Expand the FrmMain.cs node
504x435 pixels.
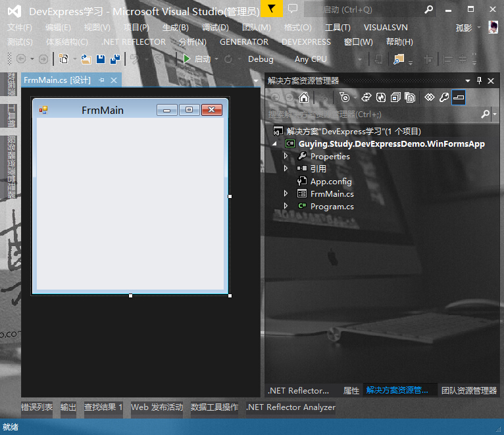286,193
